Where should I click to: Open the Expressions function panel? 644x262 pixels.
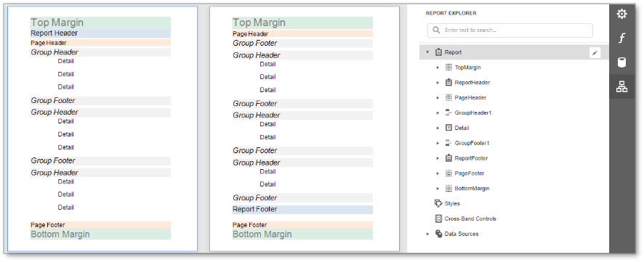621,38
